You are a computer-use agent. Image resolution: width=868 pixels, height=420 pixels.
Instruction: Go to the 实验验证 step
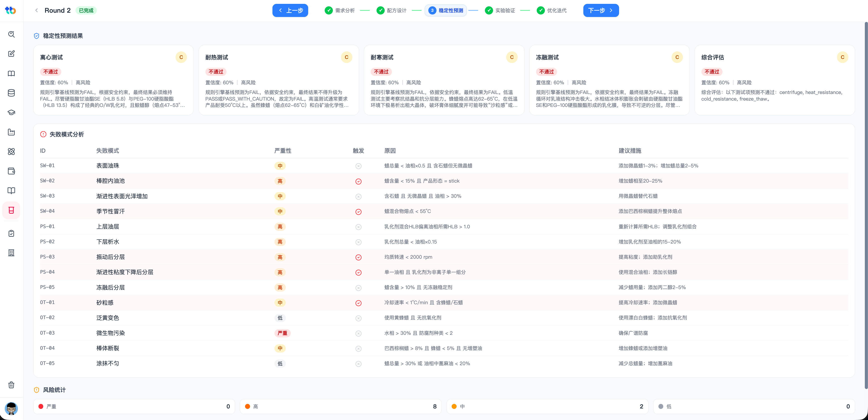[500, 10]
